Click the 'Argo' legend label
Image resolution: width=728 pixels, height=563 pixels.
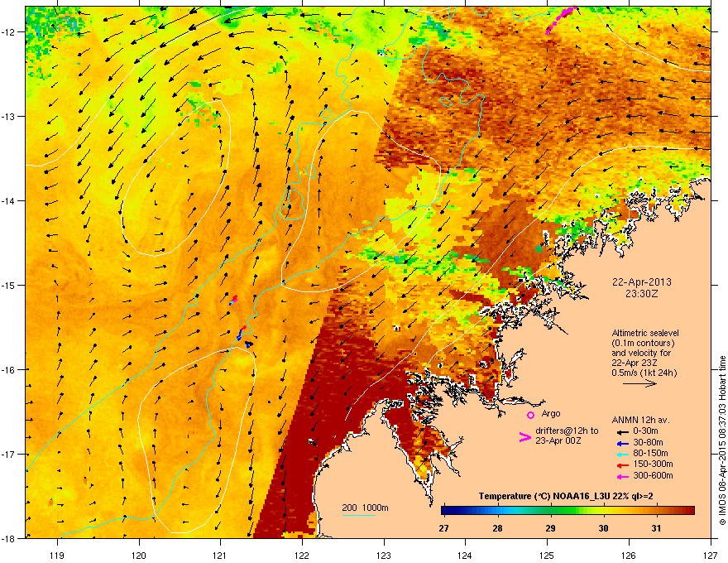point(551,413)
